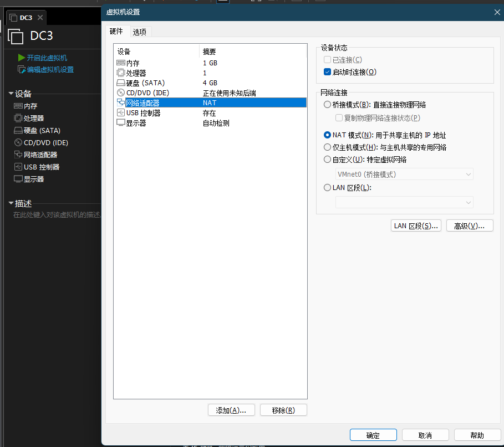Viewport: 504px width, 447px height.
Task: Open the VMnet0 (桥接模式) dropdown
Action: click(x=404, y=174)
